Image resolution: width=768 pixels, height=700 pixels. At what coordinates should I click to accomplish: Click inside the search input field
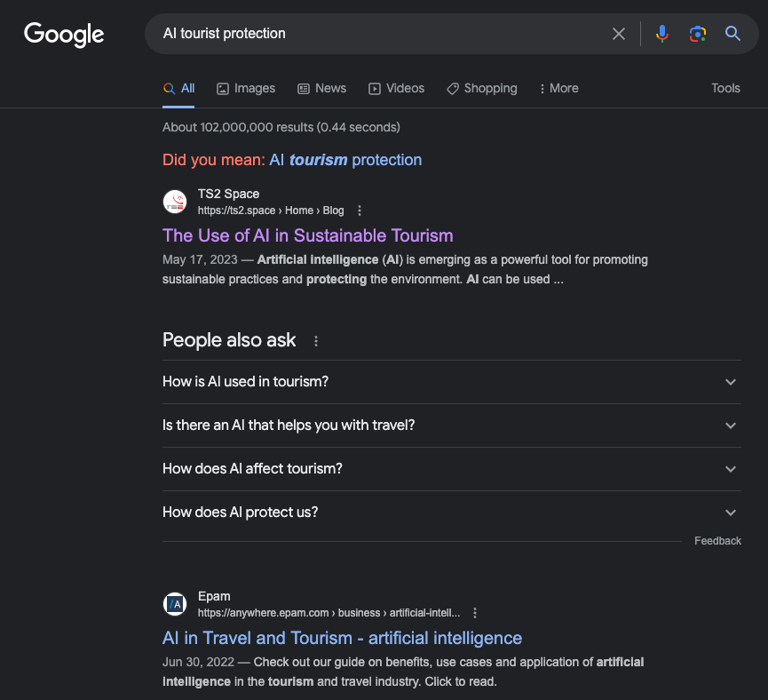[x=382, y=34]
